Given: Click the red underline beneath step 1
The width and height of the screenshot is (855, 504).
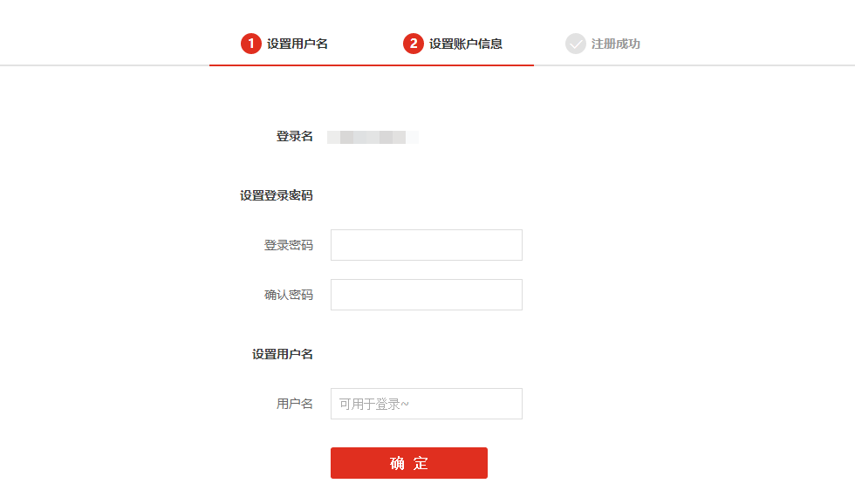Looking at the screenshot, I should (291, 65).
